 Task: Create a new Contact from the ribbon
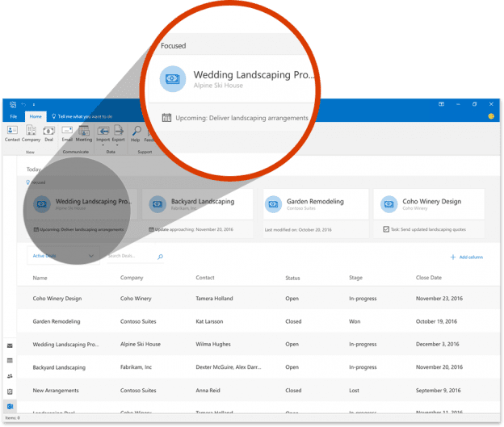(12, 133)
